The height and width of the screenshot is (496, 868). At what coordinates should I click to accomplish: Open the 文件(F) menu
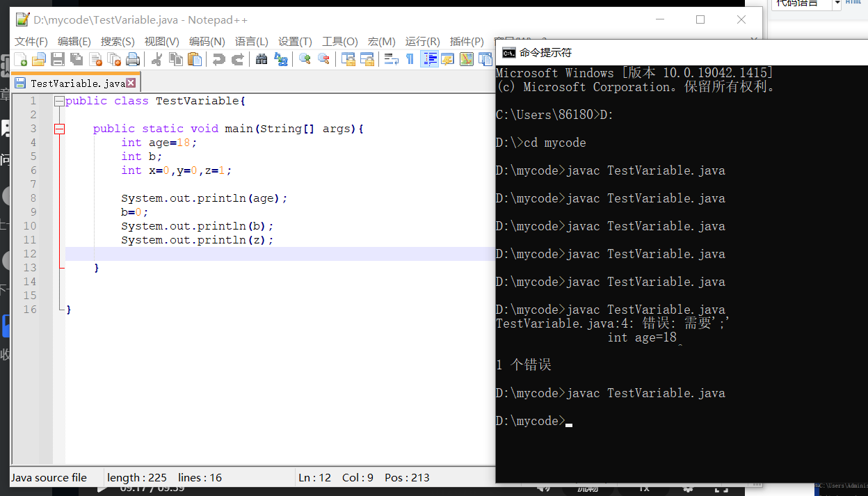[31, 42]
